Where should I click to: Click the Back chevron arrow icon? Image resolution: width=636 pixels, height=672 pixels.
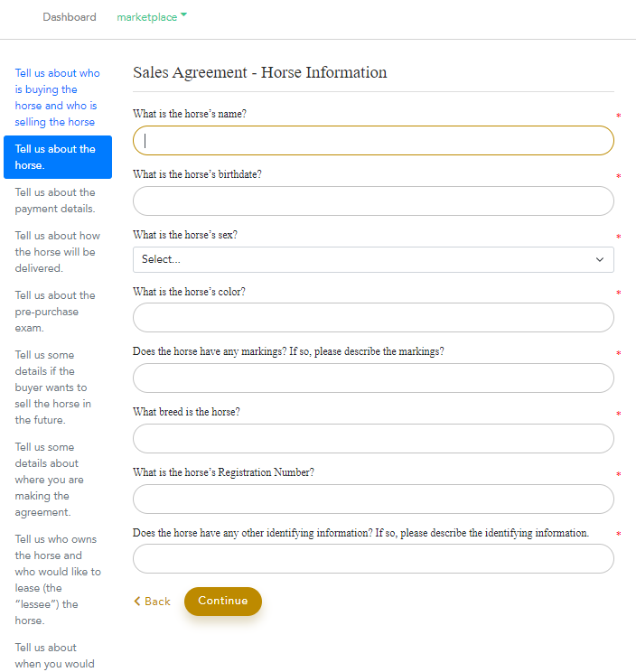137,602
